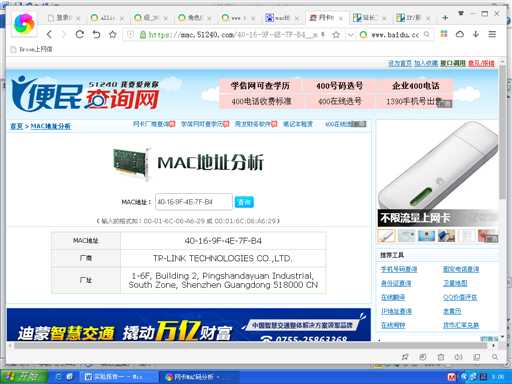Select the MAC value 40-16-9F-4E-7F-B4 cell
Screen dimensions: 512x384
223,241
